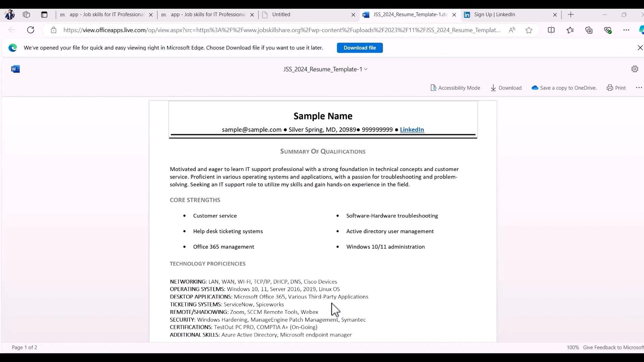Open the split screen icon

551,30
